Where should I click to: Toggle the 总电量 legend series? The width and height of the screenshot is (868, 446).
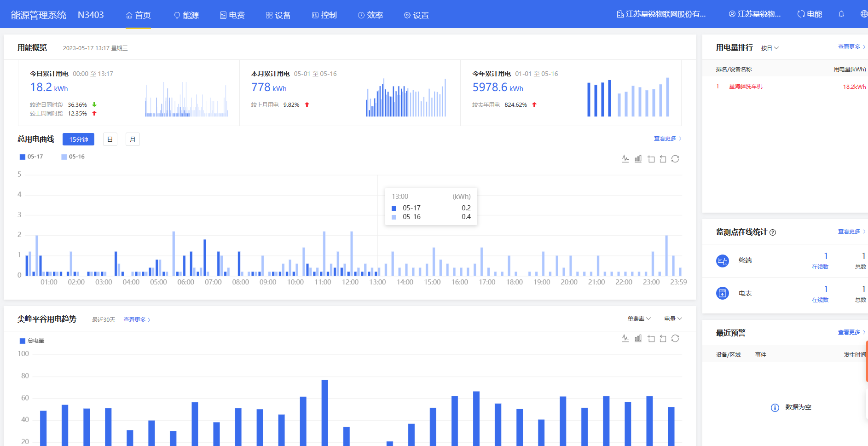click(32, 341)
